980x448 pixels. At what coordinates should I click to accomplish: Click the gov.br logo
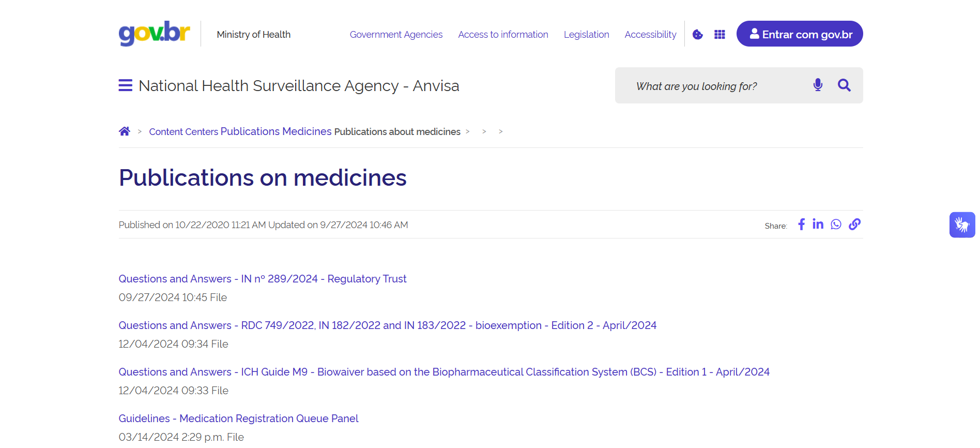click(154, 34)
